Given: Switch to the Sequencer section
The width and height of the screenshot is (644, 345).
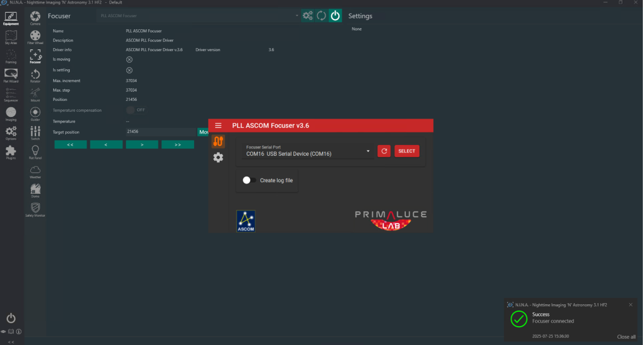Looking at the screenshot, I should click(11, 95).
